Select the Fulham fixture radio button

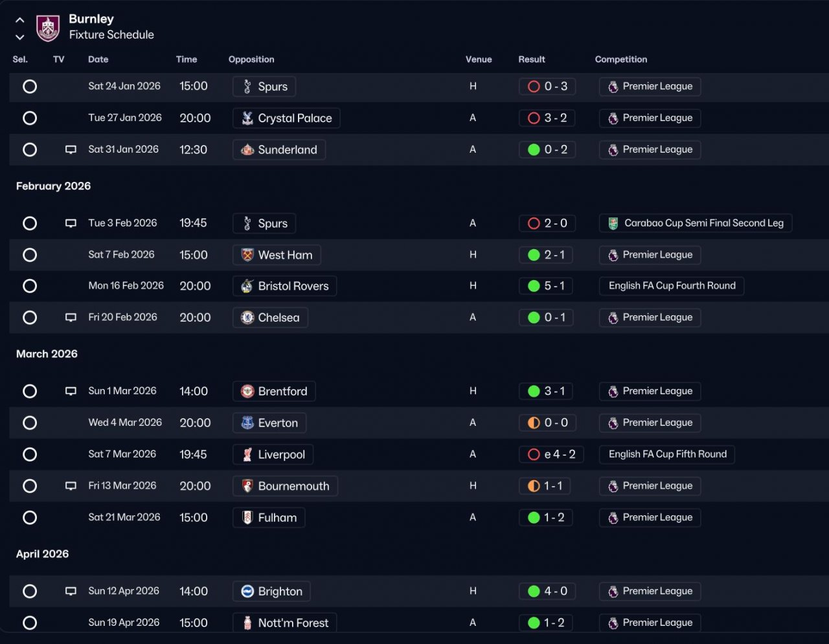(30, 518)
